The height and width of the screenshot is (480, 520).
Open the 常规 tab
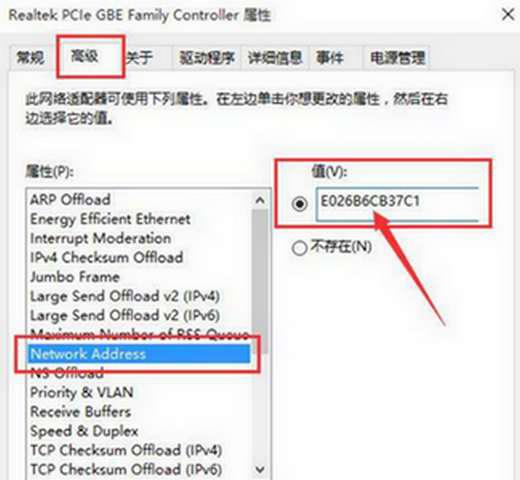[x=30, y=58]
